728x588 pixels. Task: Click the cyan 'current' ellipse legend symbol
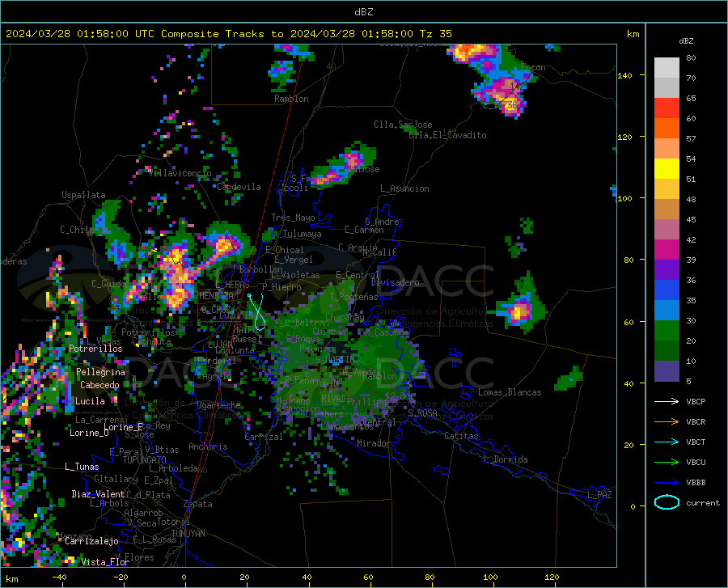coord(667,502)
